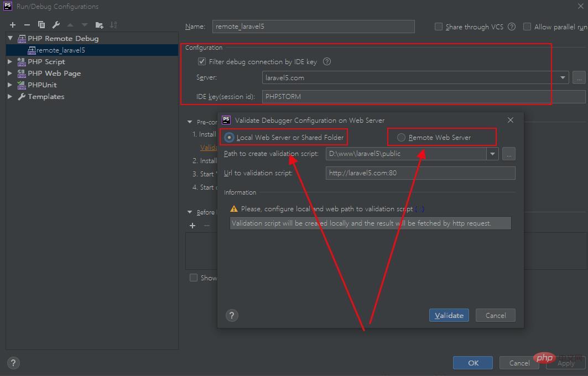The height and width of the screenshot is (376, 588).
Task: Remove Before launch task minus icon
Action: [207, 226]
